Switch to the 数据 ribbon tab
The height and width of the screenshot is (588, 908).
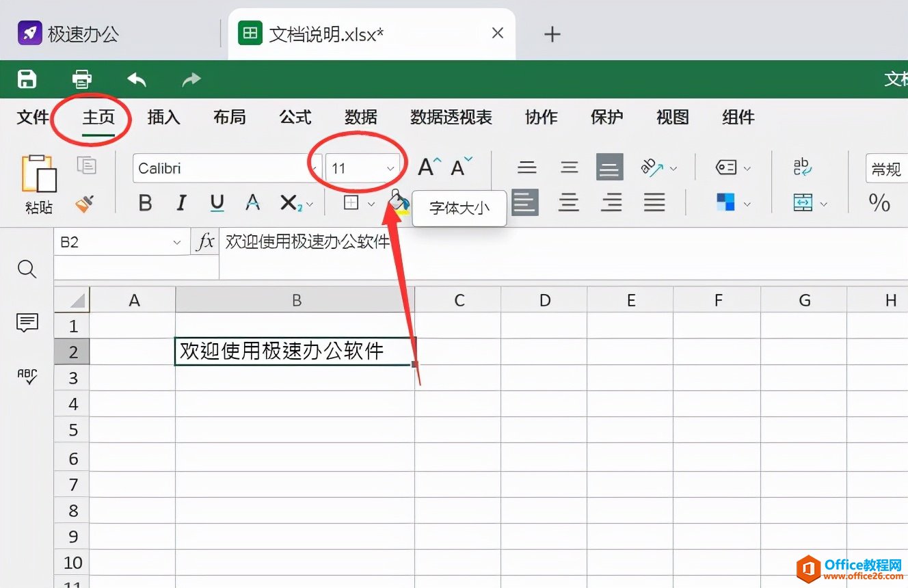tap(361, 117)
